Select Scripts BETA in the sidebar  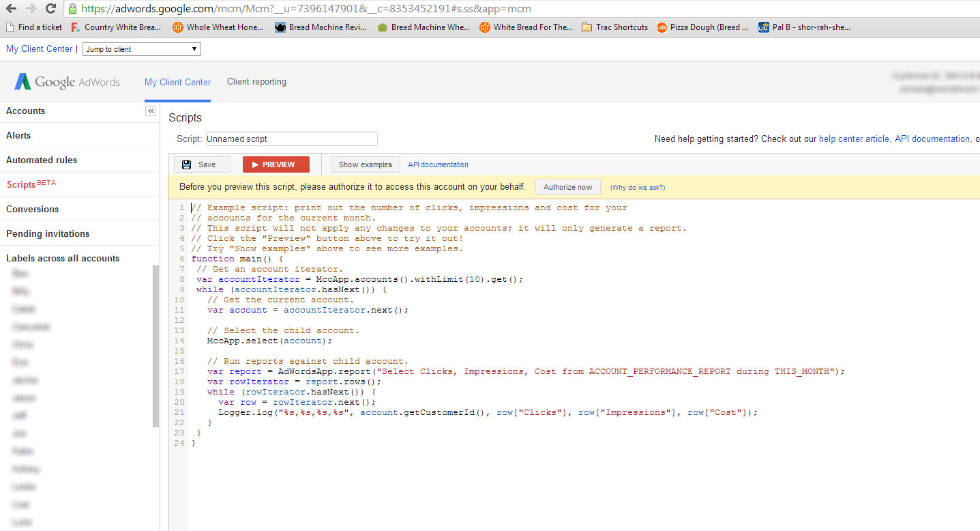(x=31, y=184)
